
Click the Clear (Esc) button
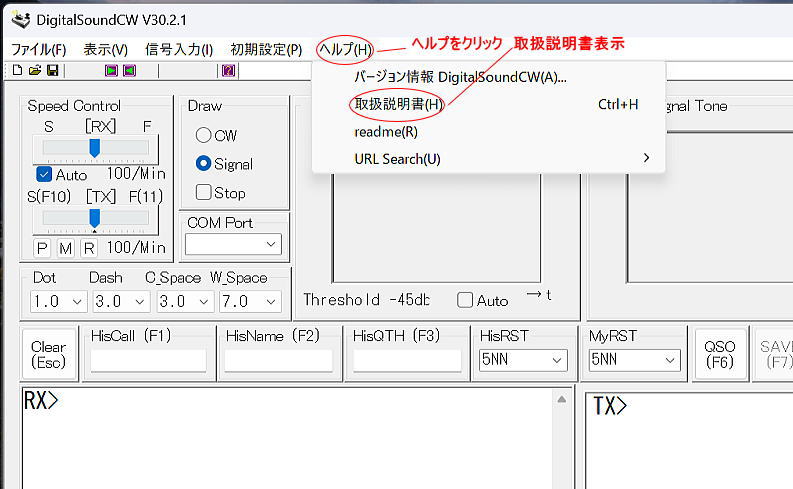click(x=49, y=354)
